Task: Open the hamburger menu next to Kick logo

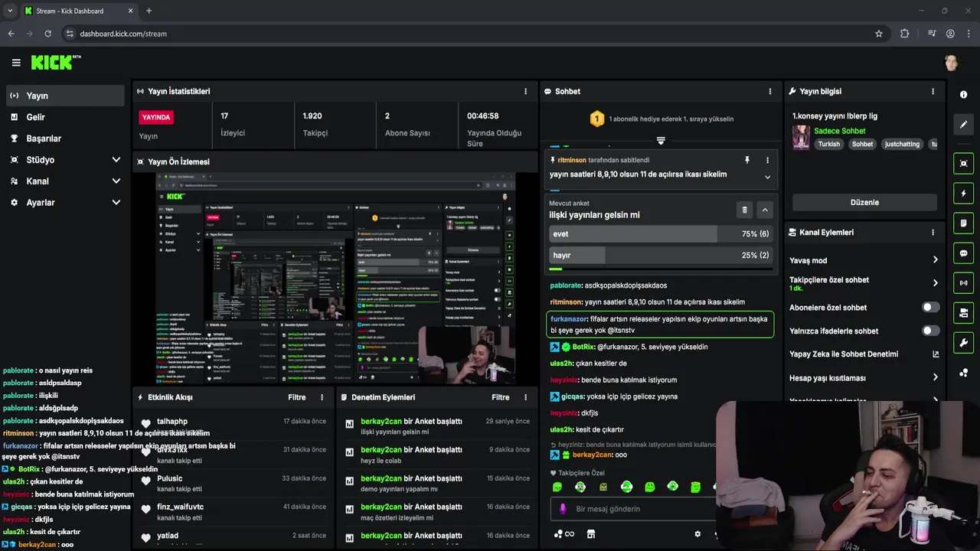Action: pyautogui.click(x=16, y=63)
